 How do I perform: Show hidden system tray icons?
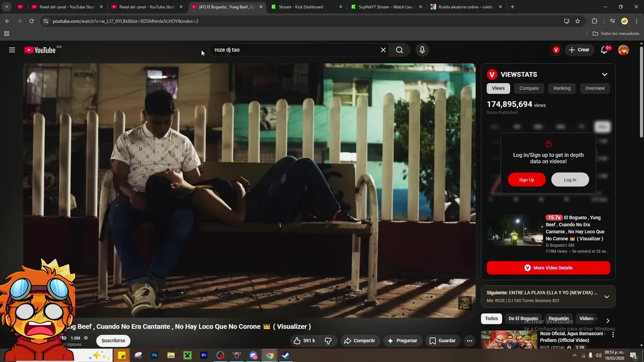point(574,355)
